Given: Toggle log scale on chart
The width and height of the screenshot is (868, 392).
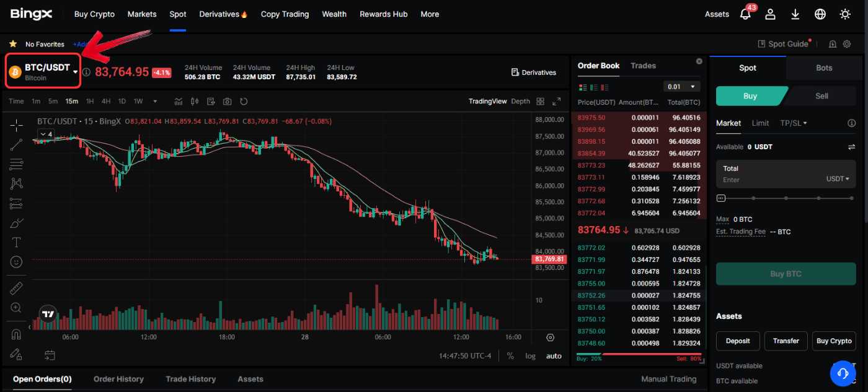Looking at the screenshot, I should tap(530, 356).
